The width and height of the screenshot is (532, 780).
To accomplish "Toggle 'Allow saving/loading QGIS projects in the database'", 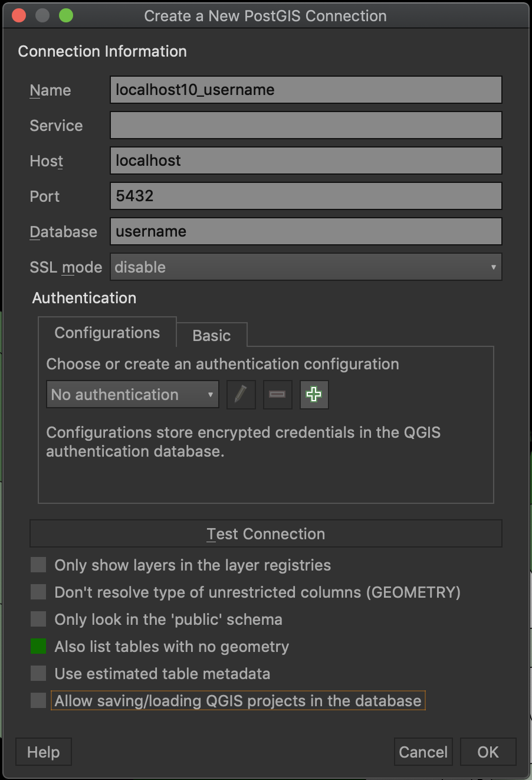I will coord(38,701).
